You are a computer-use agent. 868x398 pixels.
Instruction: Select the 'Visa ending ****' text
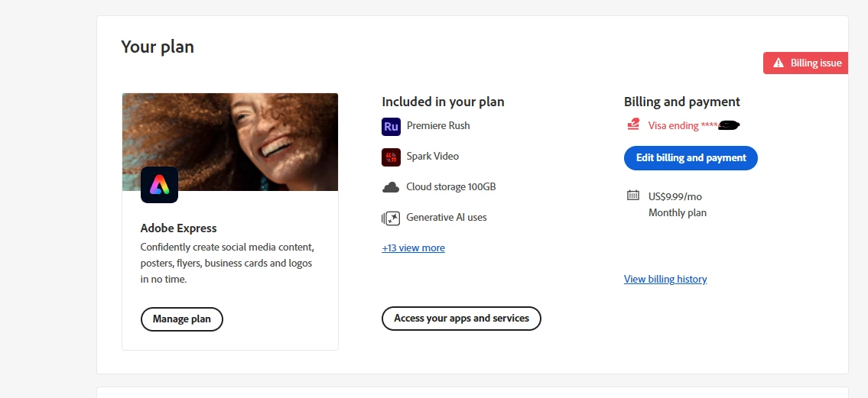point(683,125)
